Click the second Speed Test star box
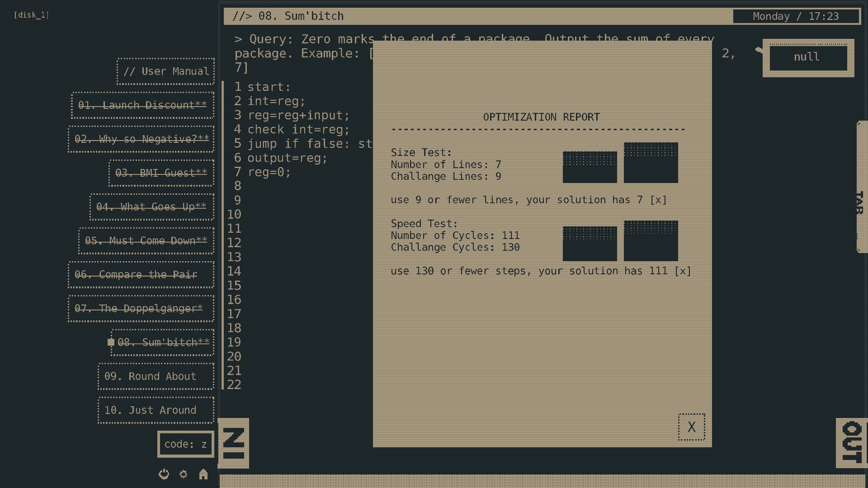 [x=651, y=241]
